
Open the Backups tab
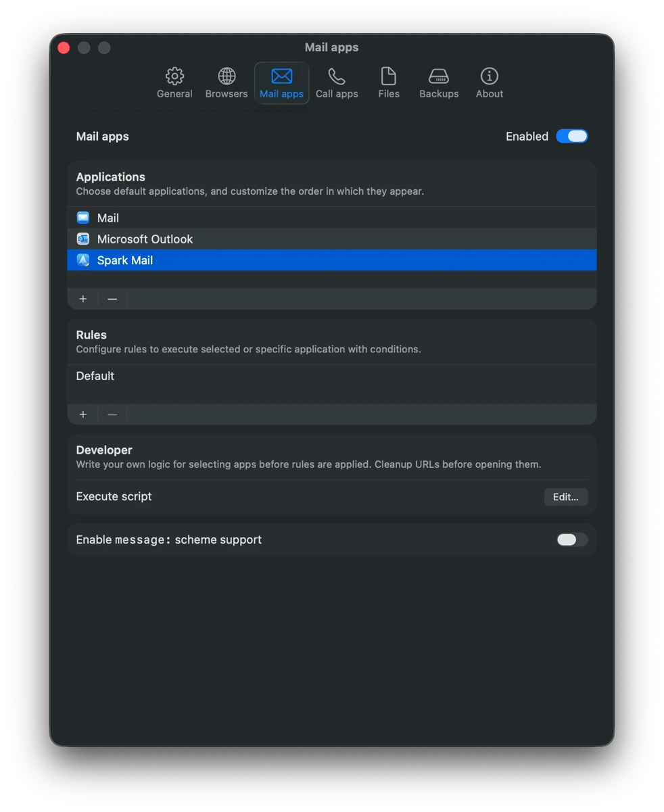point(439,83)
